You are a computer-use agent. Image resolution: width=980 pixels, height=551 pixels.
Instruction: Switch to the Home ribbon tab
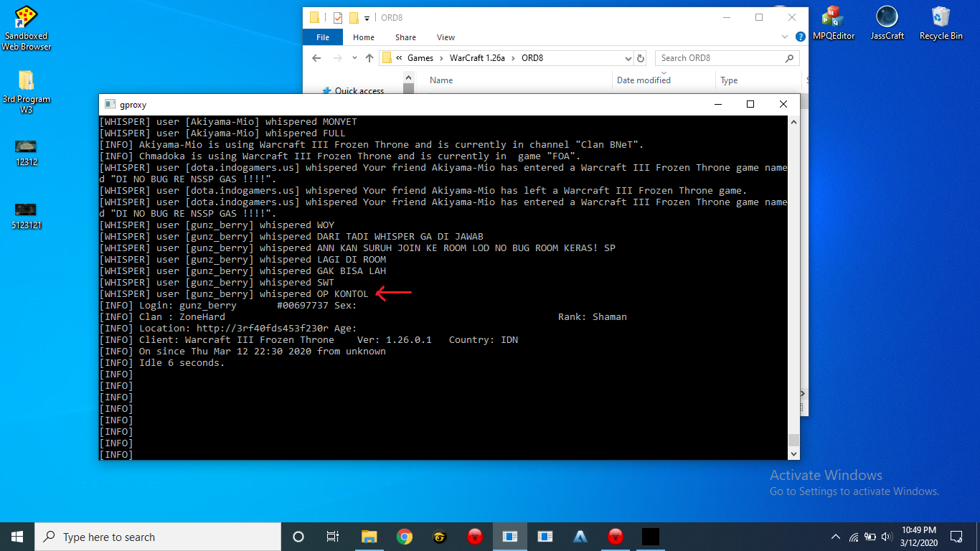click(364, 37)
